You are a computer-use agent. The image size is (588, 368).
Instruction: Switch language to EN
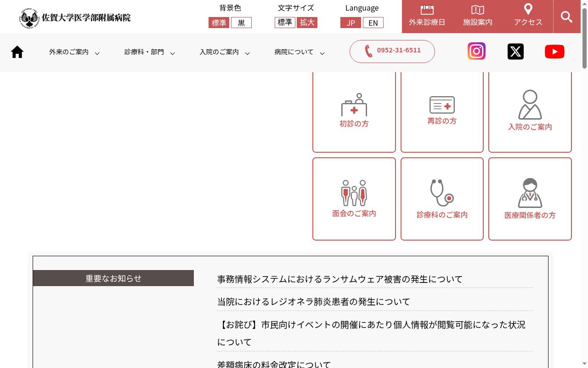coord(373,23)
